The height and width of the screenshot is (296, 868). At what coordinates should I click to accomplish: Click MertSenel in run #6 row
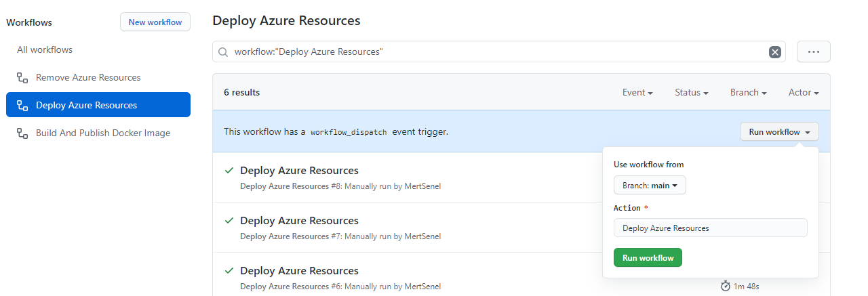(x=422, y=287)
